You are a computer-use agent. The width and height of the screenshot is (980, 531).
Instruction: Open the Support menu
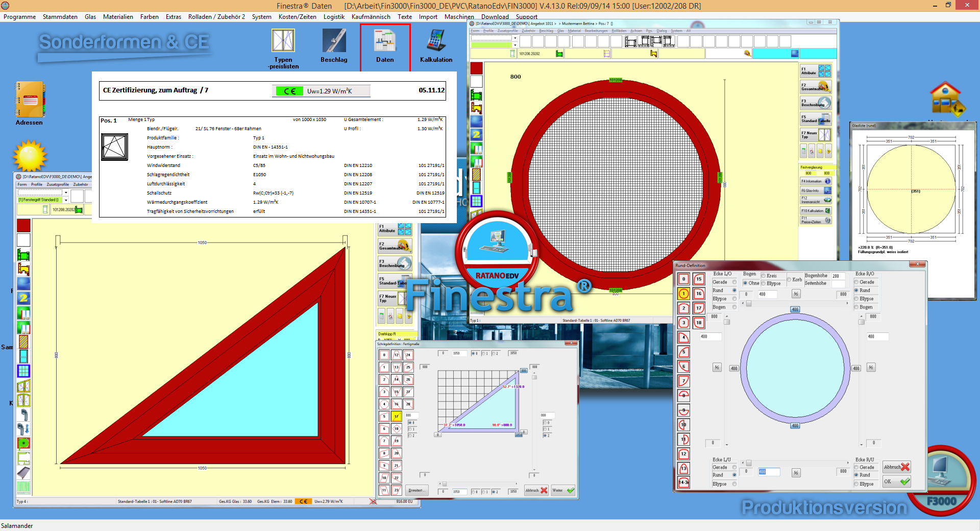click(x=526, y=17)
